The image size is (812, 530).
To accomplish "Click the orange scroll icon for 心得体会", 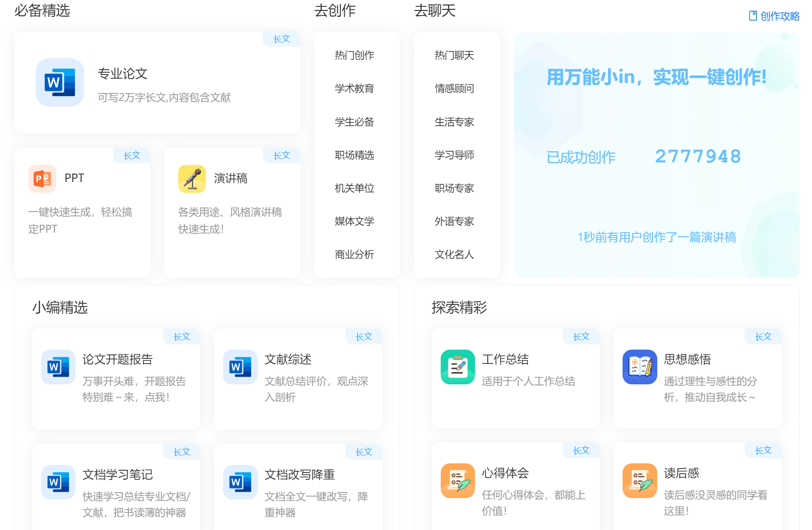I will (457, 481).
